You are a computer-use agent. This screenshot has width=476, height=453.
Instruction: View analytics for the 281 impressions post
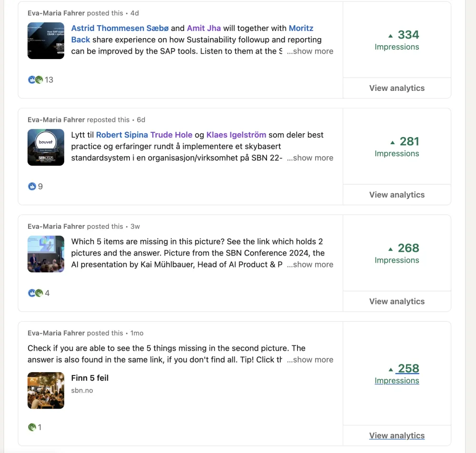click(397, 195)
